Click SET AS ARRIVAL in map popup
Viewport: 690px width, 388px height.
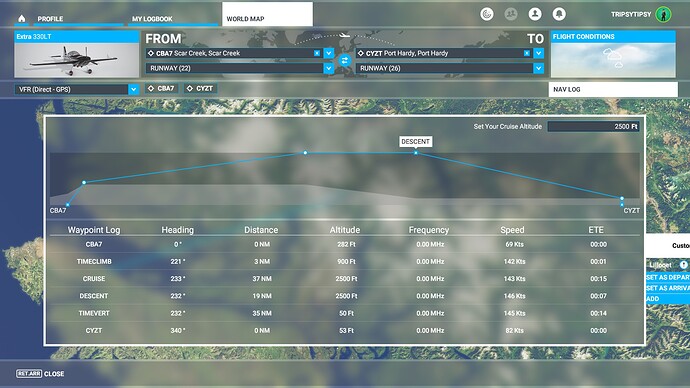[x=668, y=288]
